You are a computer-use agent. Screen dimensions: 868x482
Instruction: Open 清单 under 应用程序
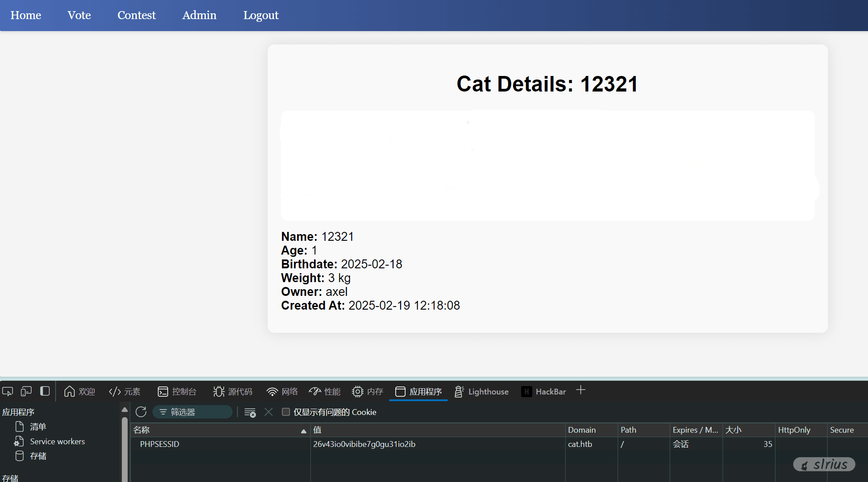tap(38, 426)
